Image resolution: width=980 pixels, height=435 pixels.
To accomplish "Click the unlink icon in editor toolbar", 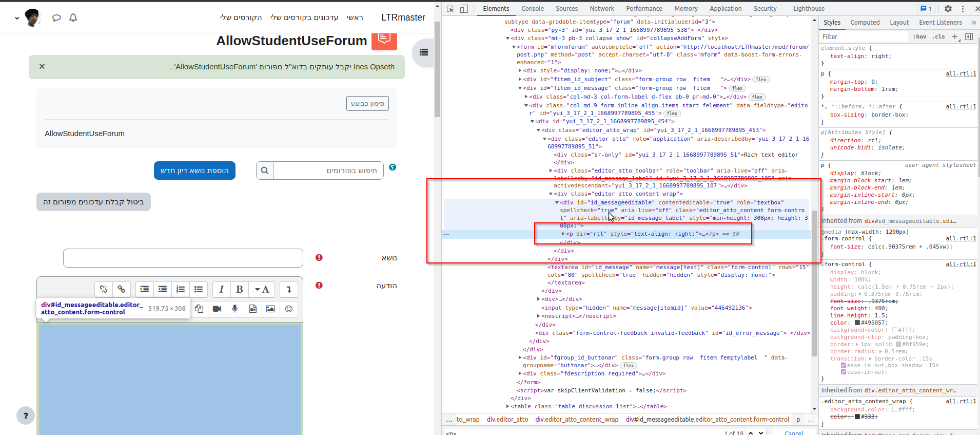I will 104,289.
